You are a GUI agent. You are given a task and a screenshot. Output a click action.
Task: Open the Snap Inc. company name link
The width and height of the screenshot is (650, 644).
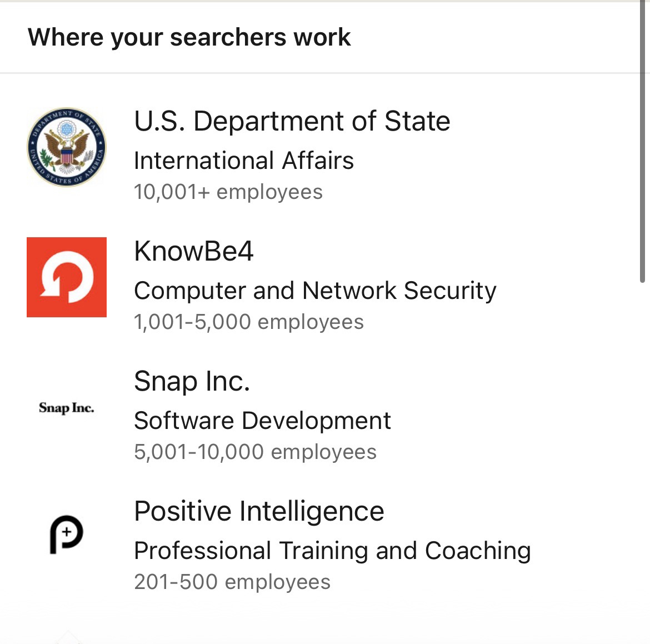(x=192, y=381)
